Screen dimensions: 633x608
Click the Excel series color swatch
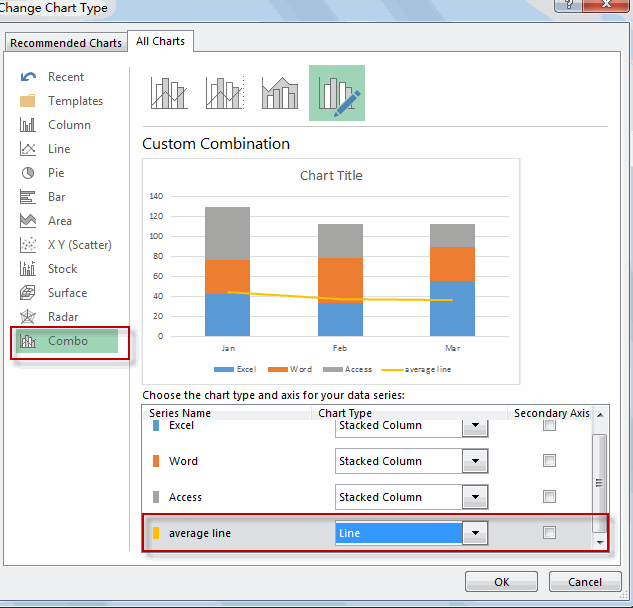[x=156, y=425]
